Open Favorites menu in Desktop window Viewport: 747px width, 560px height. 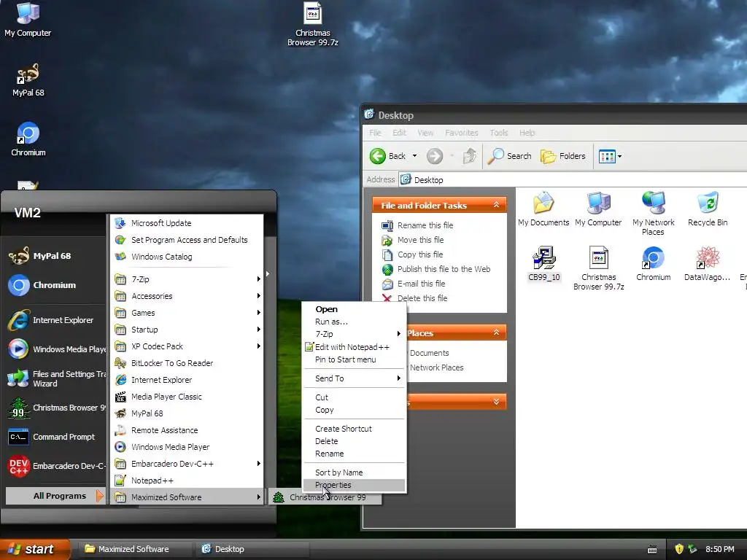pos(461,133)
